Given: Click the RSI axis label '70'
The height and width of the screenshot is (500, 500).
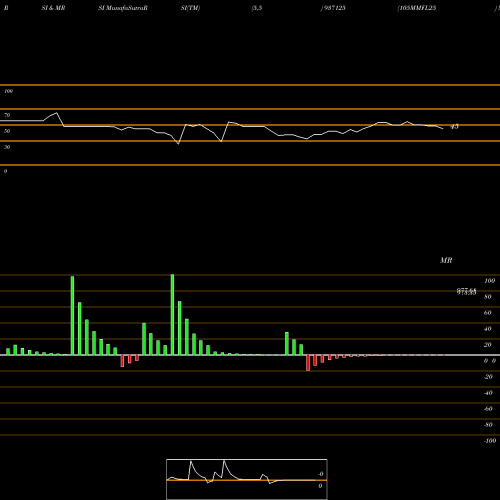Looking at the screenshot, I should tap(7, 115).
